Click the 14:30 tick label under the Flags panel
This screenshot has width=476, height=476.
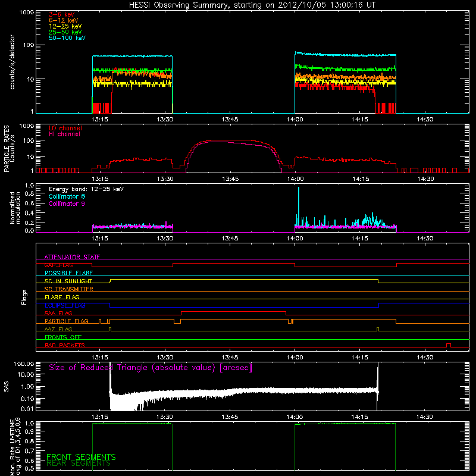click(x=425, y=358)
